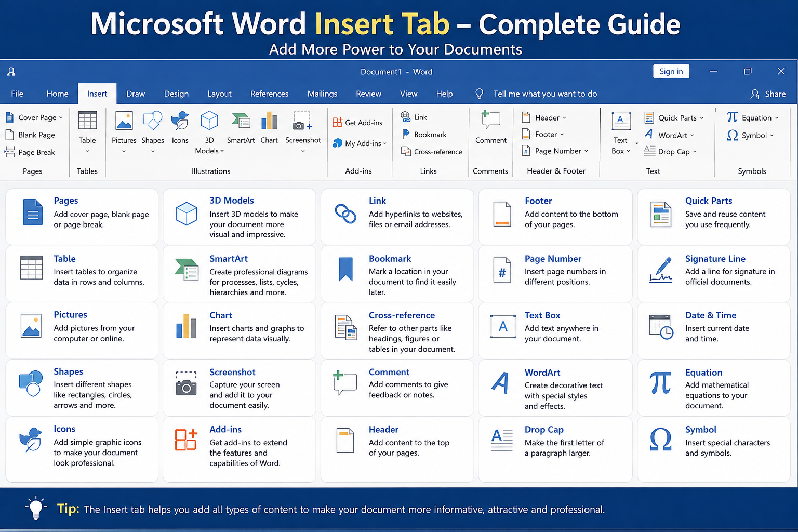The width and height of the screenshot is (798, 532).
Task: Click the Link icon in the Links group
Action: click(x=405, y=117)
